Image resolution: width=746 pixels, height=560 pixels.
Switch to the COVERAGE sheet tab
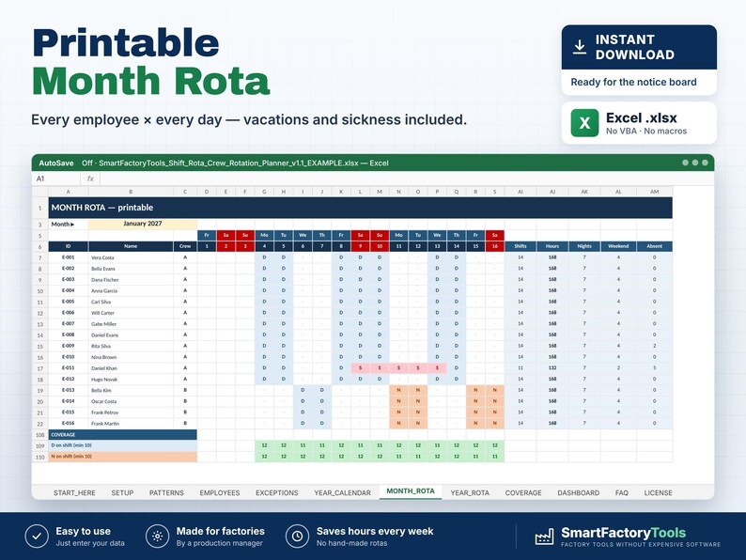[x=523, y=493]
